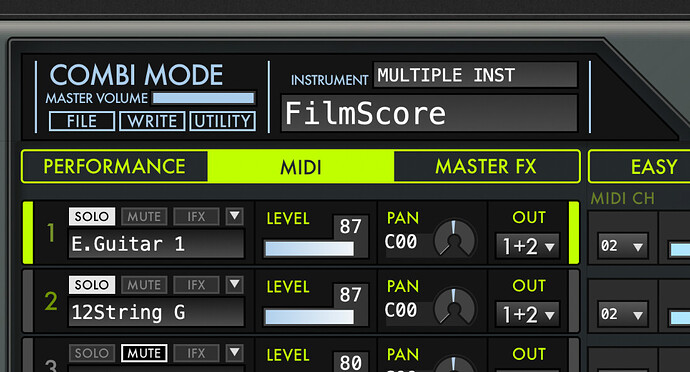Toggle SOLO on timbre 2 12String G
This screenshot has width=690, height=372.
coord(92,285)
